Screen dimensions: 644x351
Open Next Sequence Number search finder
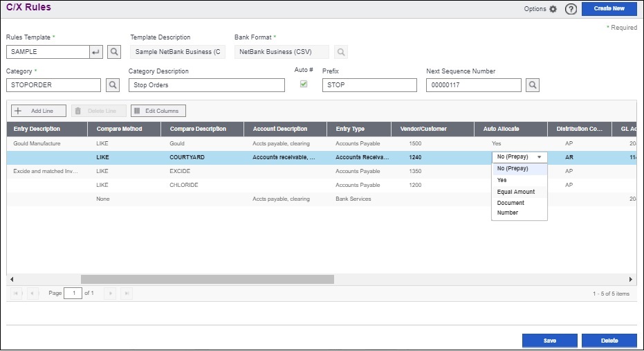pos(532,85)
